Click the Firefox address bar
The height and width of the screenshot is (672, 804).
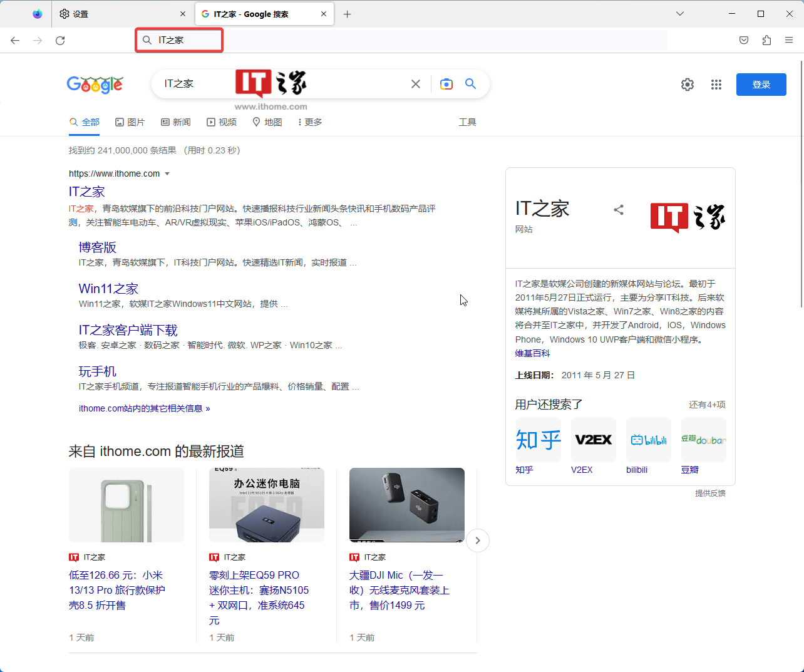point(401,40)
